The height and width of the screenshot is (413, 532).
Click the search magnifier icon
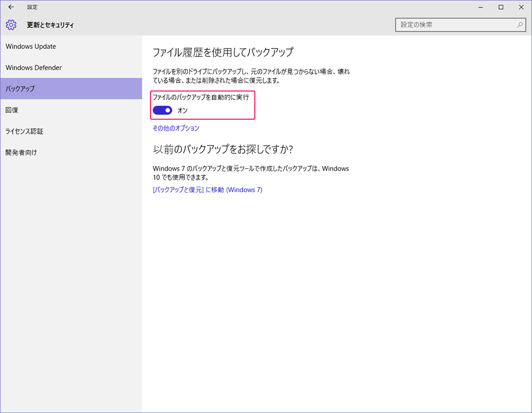[x=520, y=25]
